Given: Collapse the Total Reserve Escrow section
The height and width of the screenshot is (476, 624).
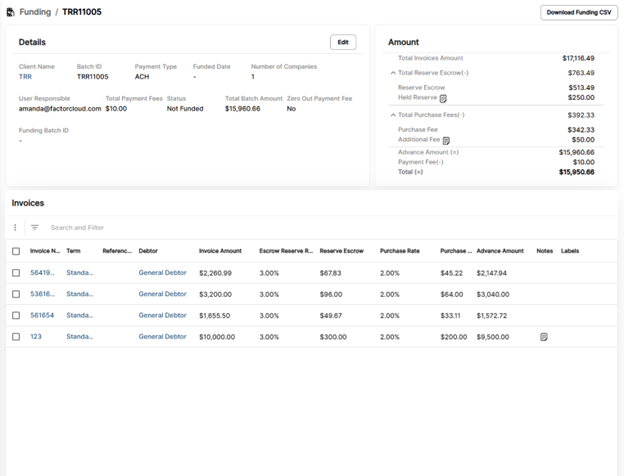Looking at the screenshot, I should tap(393, 73).
